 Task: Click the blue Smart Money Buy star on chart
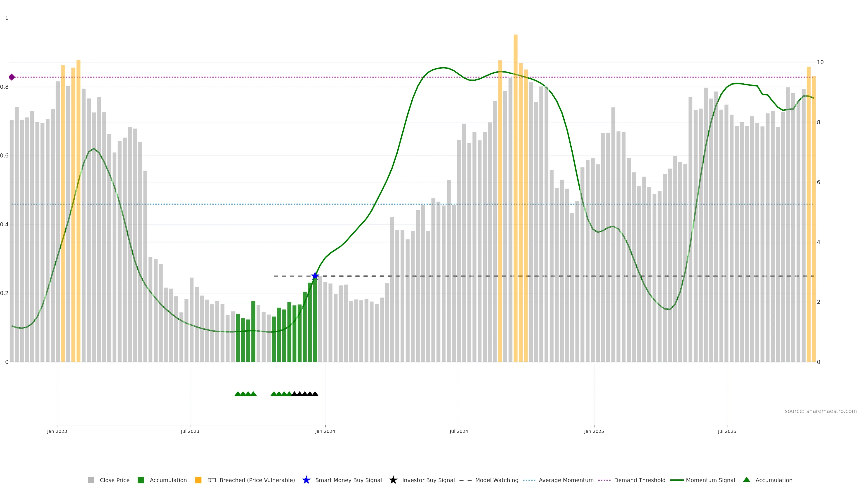point(315,275)
